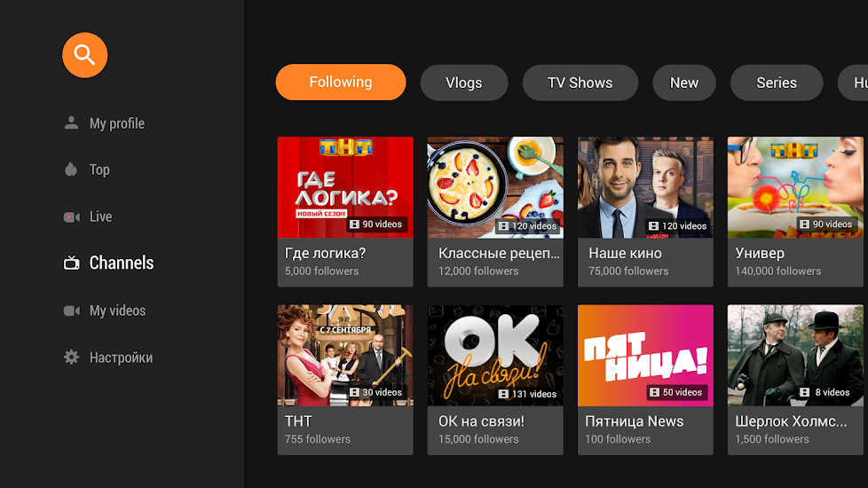The height and width of the screenshot is (488, 868).
Task: Open the New category pill
Action: click(x=684, y=83)
